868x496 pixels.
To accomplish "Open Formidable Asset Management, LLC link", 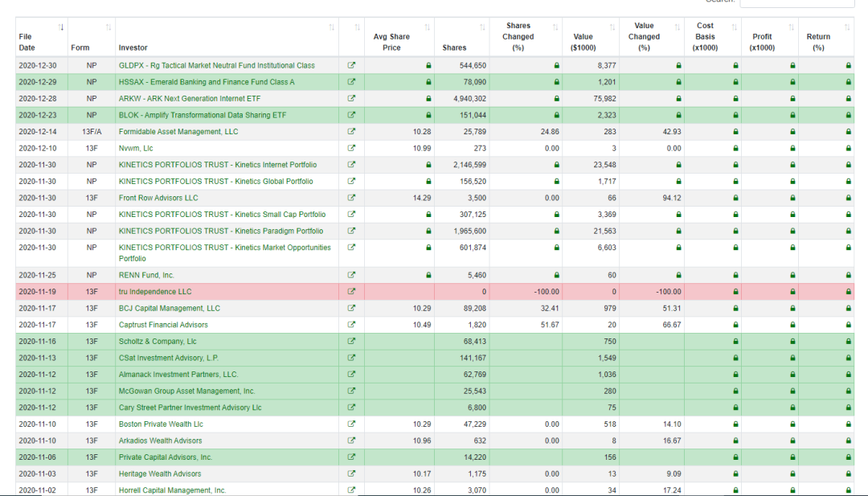I will coord(178,132).
